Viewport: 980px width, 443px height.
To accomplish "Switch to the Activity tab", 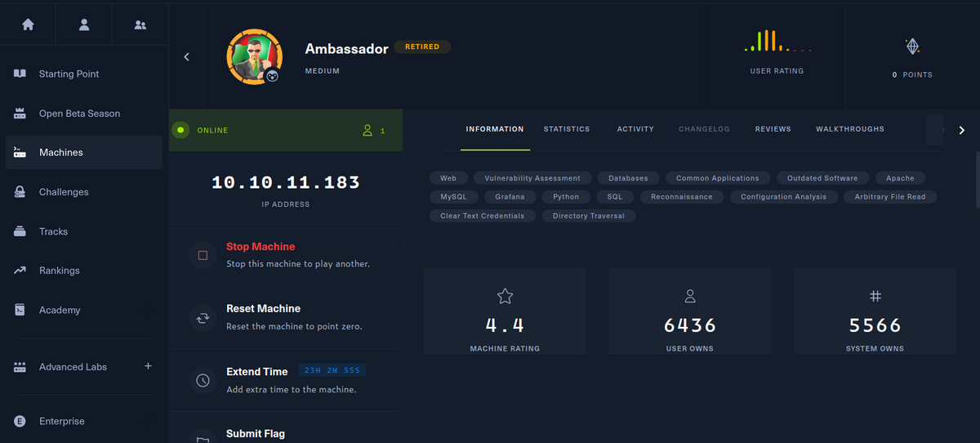I will pos(635,129).
